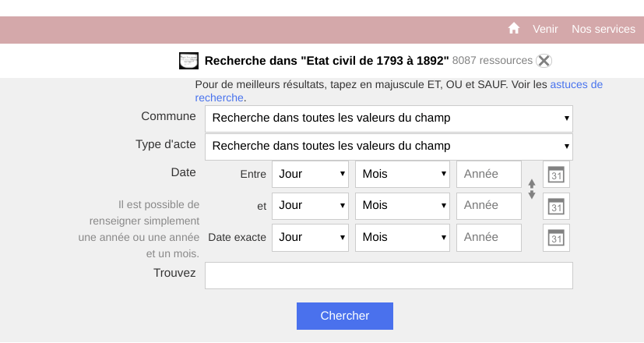Click the Etat civil collection thumbnail
Screen dimensions: 644x343
(x=189, y=61)
